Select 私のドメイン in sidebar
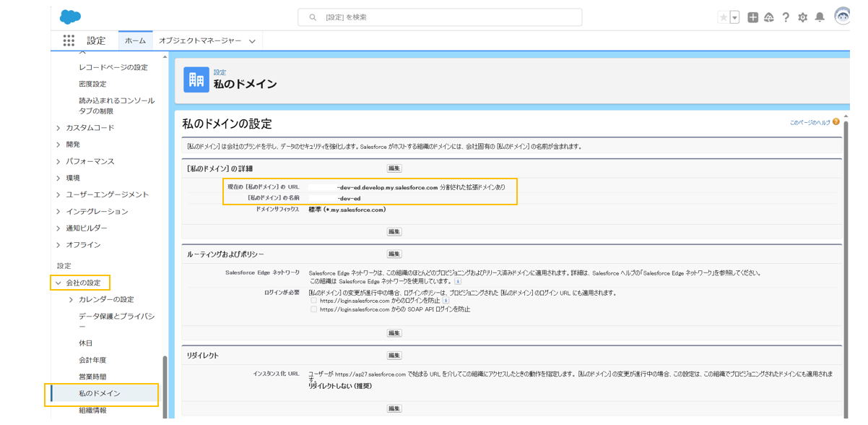 (100, 394)
